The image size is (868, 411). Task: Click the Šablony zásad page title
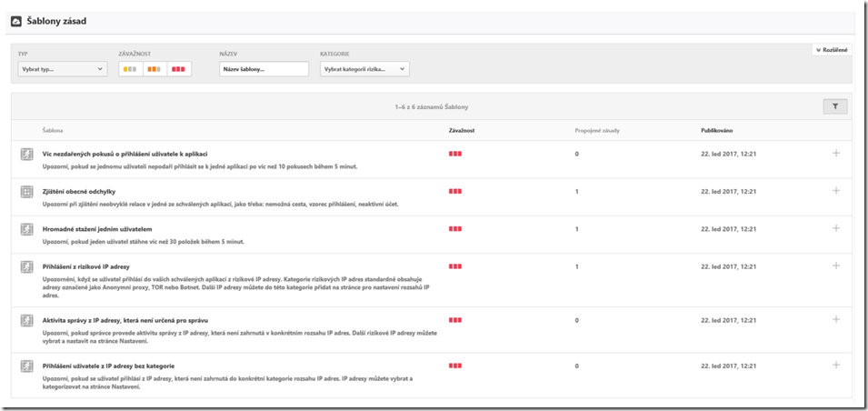(x=56, y=22)
